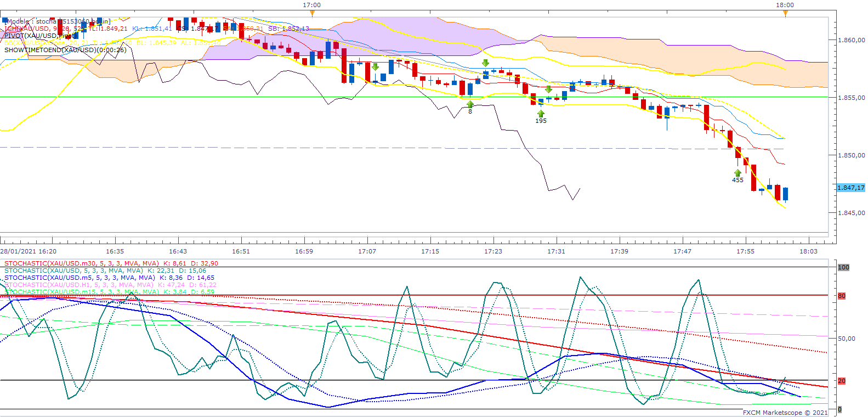This screenshot has height=417, width=868.
Task: Click the 1.860,00 price axis label
Action: click(852, 40)
